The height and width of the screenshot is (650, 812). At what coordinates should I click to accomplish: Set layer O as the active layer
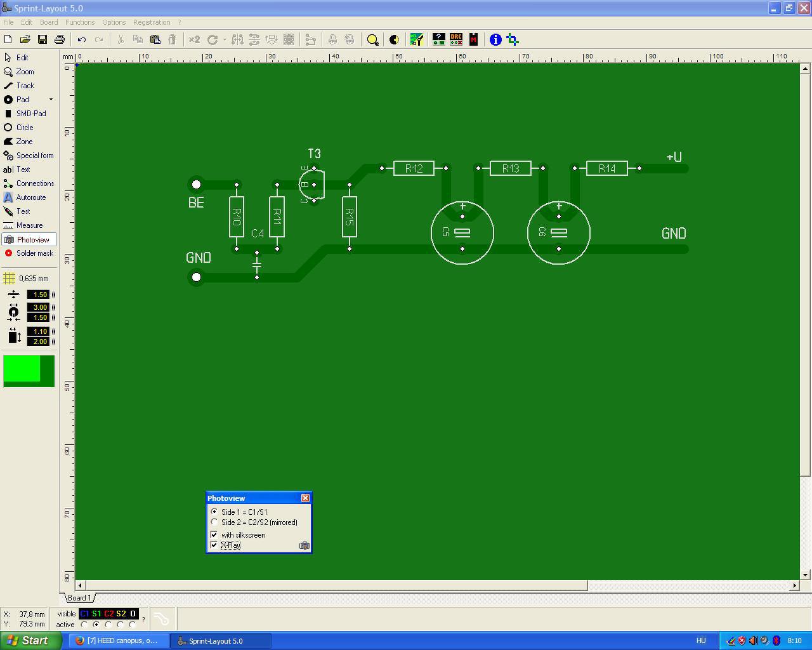(x=133, y=625)
